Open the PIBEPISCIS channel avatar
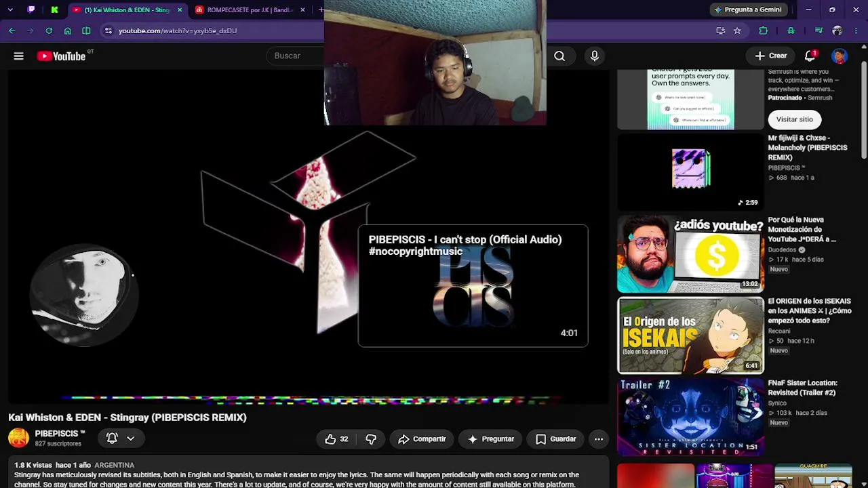 [18, 439]
